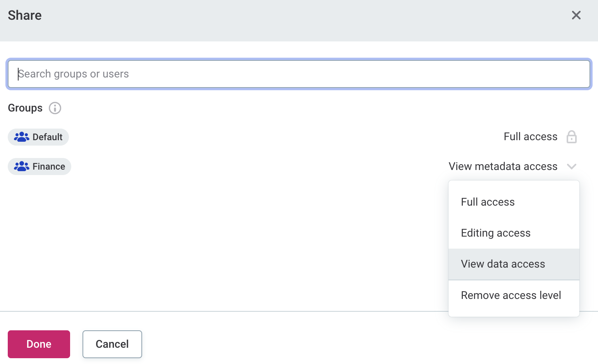This screenshot has width=598, height=364.
Task: Select Remove access level option
Action: click(510, 295)
